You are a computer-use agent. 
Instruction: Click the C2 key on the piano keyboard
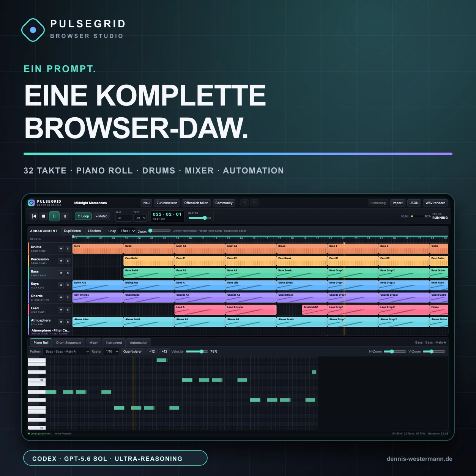pyautogui.click(x=37, y=380)
